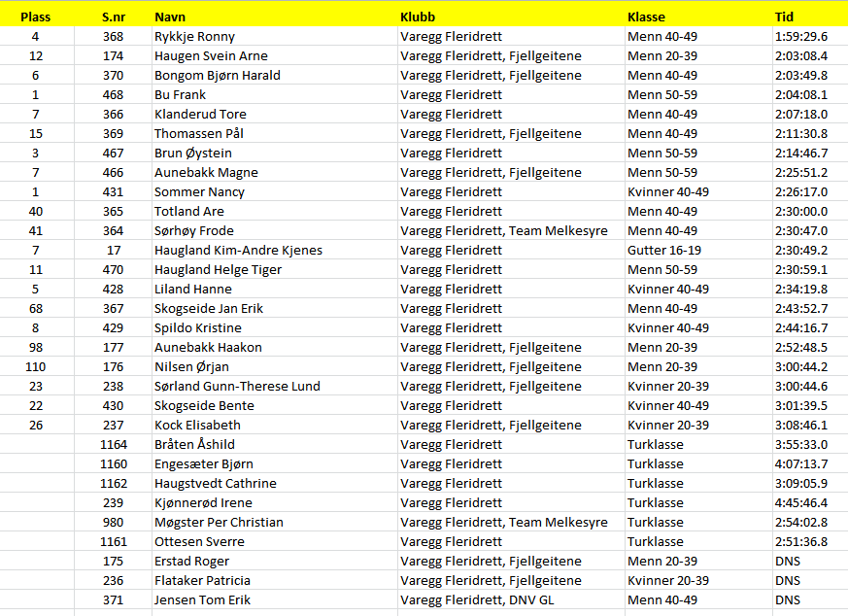This screenshot has height=616, width=848.
Task: Click Sørhøy Frode's Team Melkesyre club cell
Action: pos(504,230)
